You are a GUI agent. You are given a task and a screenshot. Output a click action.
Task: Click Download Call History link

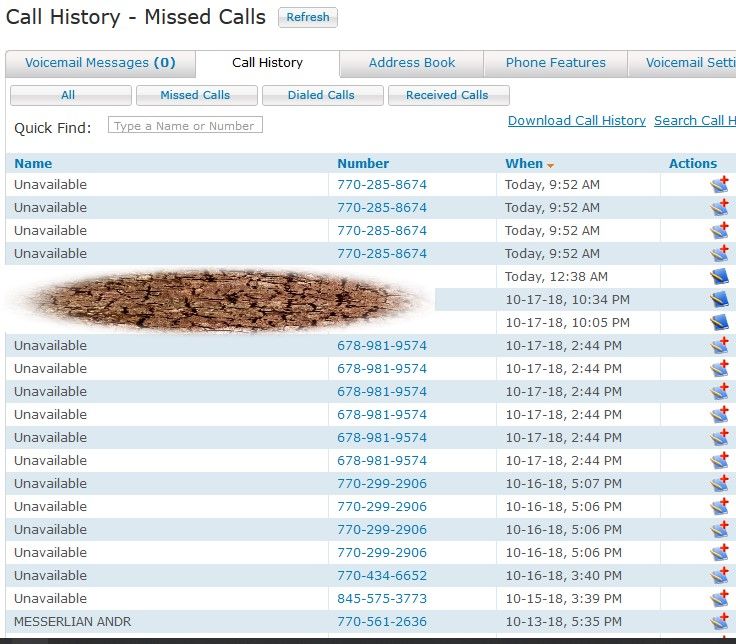(x=577, y=121)
